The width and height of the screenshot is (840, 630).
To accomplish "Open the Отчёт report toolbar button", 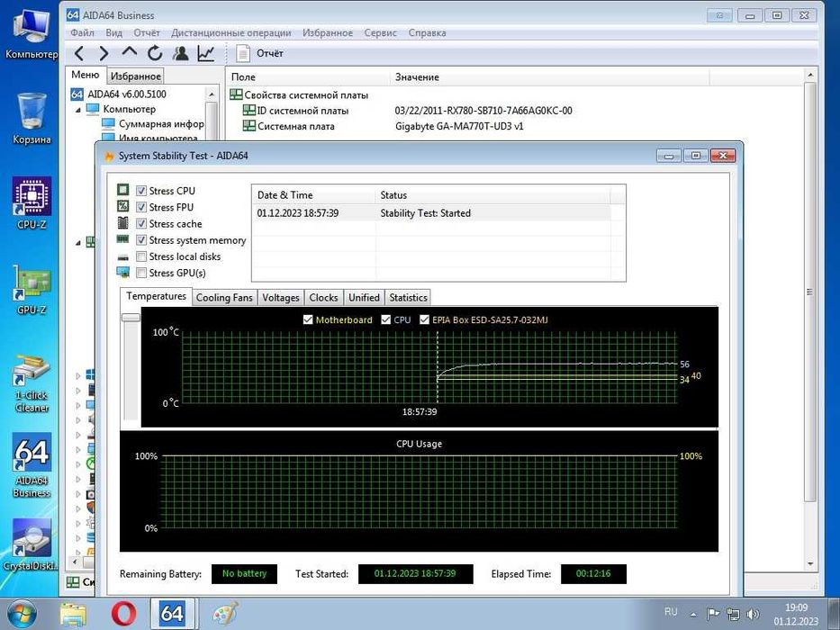I will (260, 53).
